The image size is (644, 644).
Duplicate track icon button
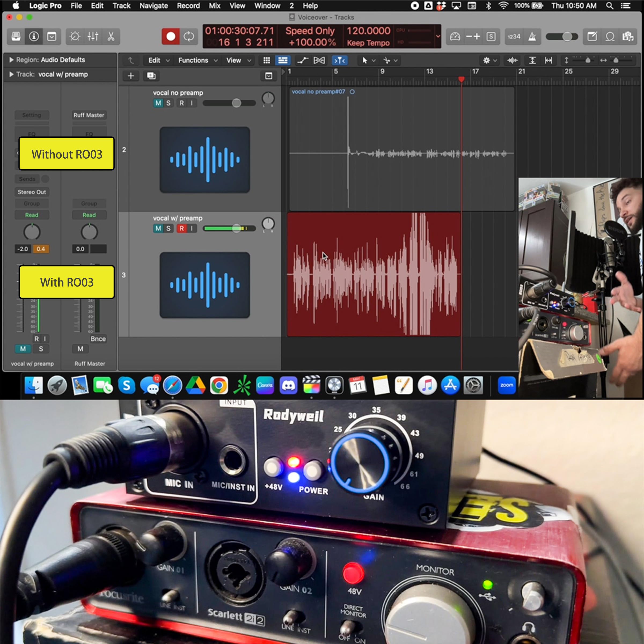point(151,76)
